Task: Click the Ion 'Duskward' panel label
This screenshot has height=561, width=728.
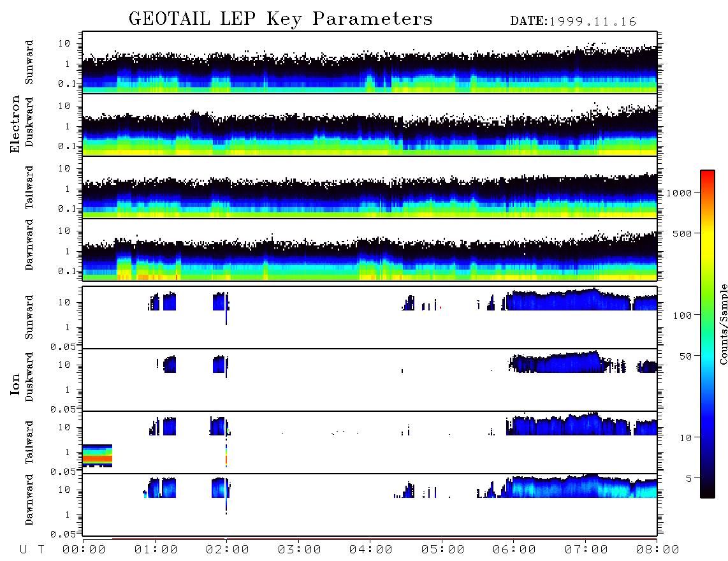Action: [x=29, y=377]
